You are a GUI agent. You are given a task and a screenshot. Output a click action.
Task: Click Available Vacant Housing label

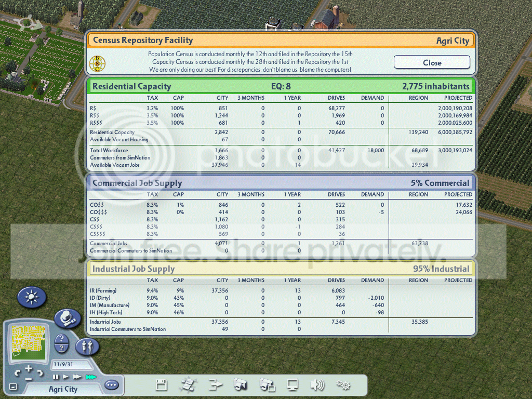click(119, 139)
